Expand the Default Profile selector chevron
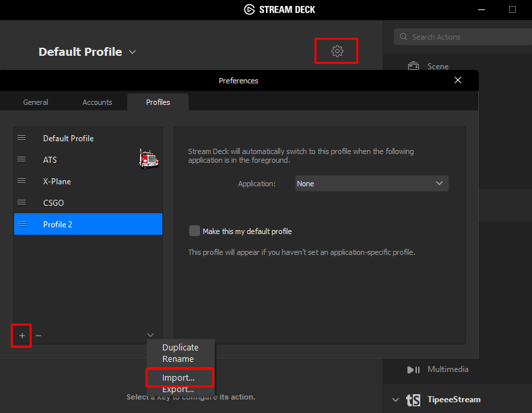 point(133,52)
